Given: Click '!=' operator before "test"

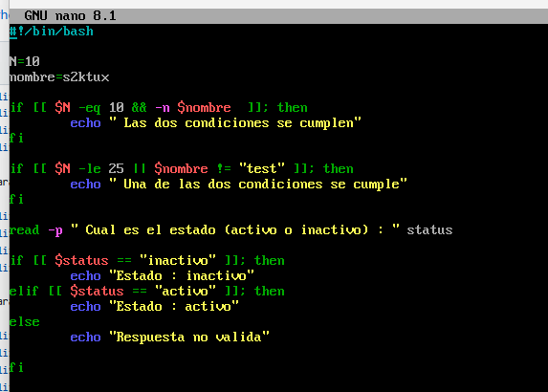Looking at the screenshot, I should point(224,168).
